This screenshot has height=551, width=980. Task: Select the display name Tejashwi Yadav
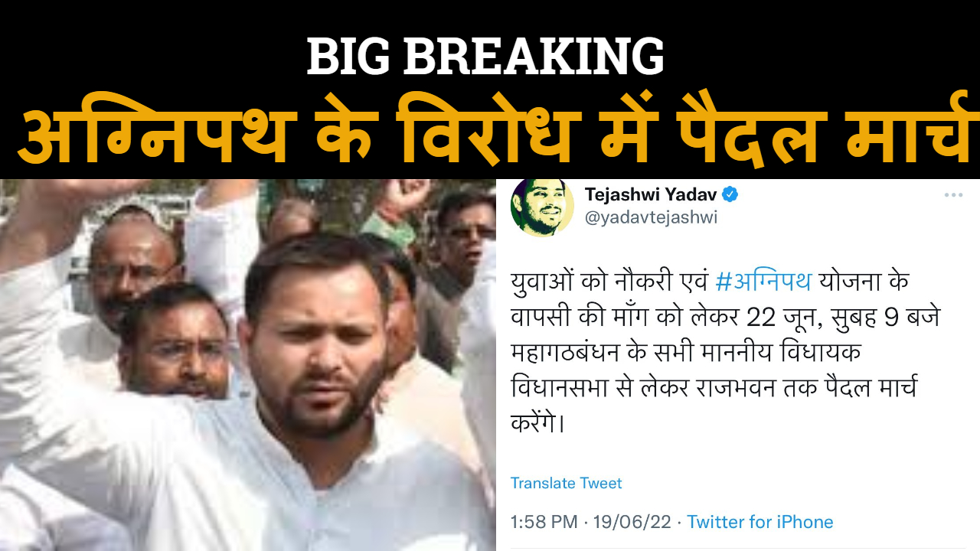click(650, 194)
